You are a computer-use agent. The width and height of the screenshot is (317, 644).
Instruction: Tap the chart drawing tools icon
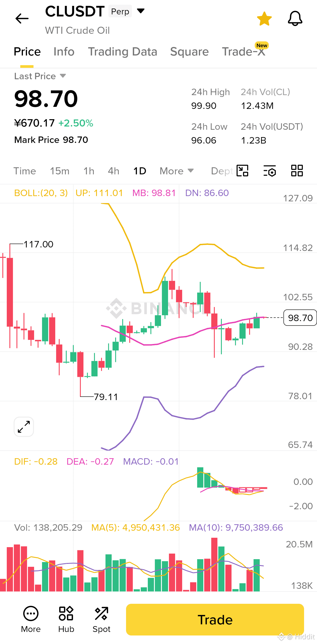(243, 171)
